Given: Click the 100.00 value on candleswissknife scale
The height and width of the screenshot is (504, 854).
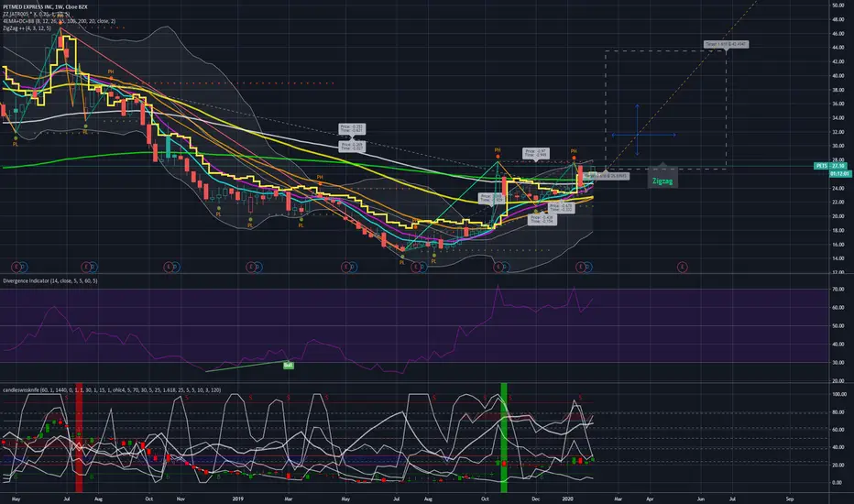Looking at the screenshot, I should coord(838,394).
